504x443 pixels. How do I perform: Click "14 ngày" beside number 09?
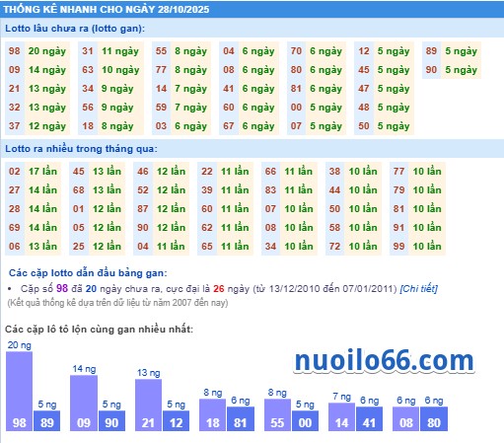tap(47, 70)
